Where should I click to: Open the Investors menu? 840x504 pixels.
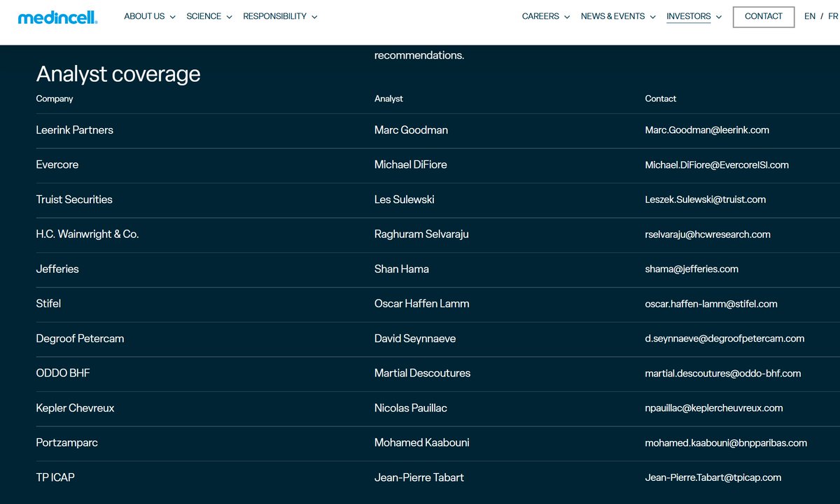(x=688, y=16)
